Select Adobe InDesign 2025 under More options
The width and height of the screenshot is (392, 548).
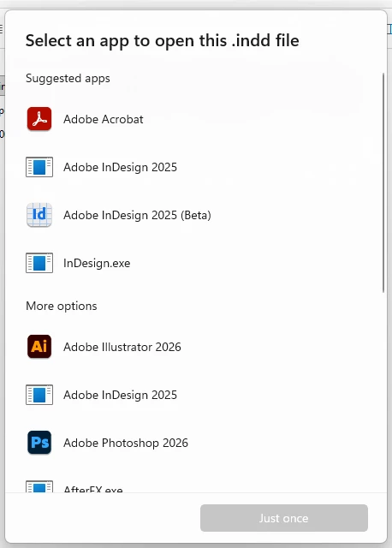[x=194, y=395]
